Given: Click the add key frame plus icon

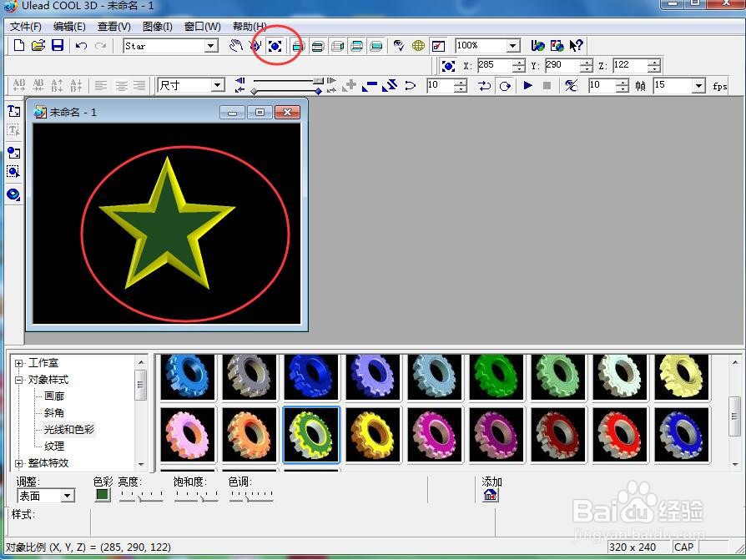Looking at the screenshot, I should 349,85.
